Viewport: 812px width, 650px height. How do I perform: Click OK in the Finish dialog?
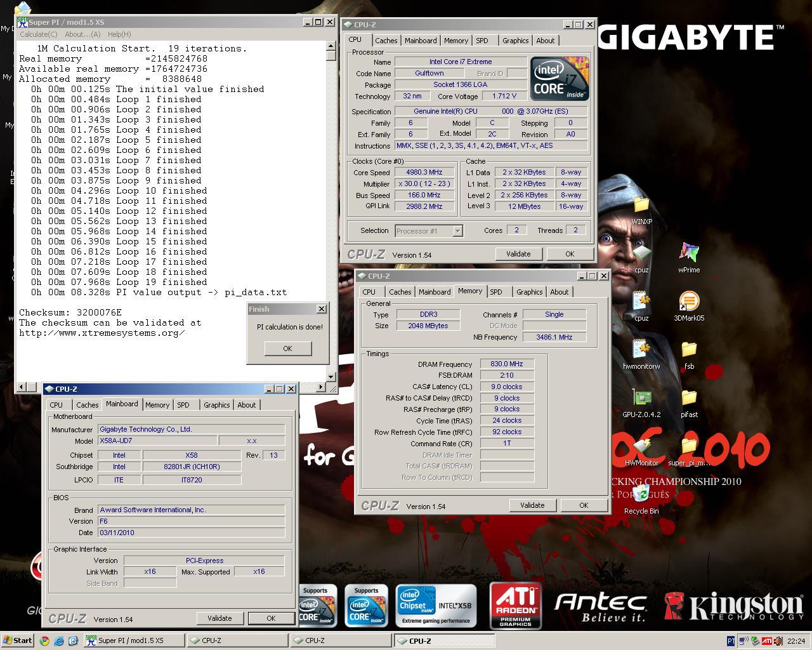point(287,348)
